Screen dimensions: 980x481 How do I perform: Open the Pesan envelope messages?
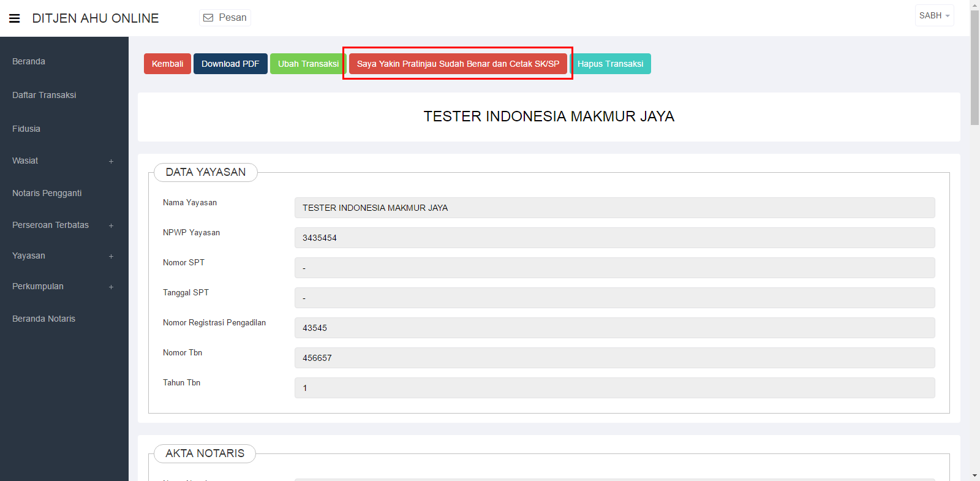click(x=225, y=18)
